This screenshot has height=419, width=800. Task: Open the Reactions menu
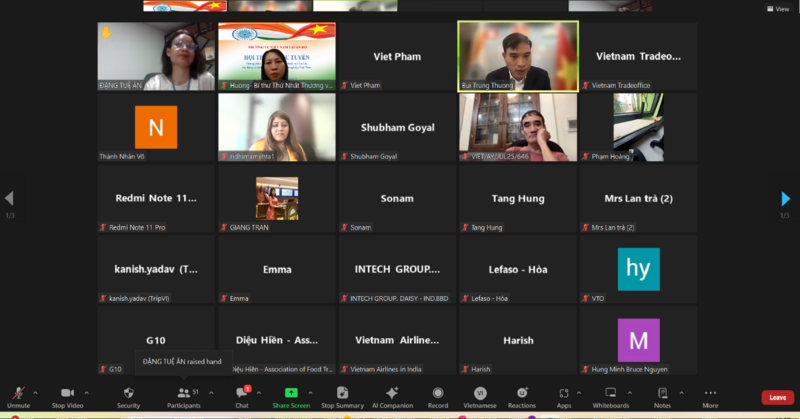521,393
